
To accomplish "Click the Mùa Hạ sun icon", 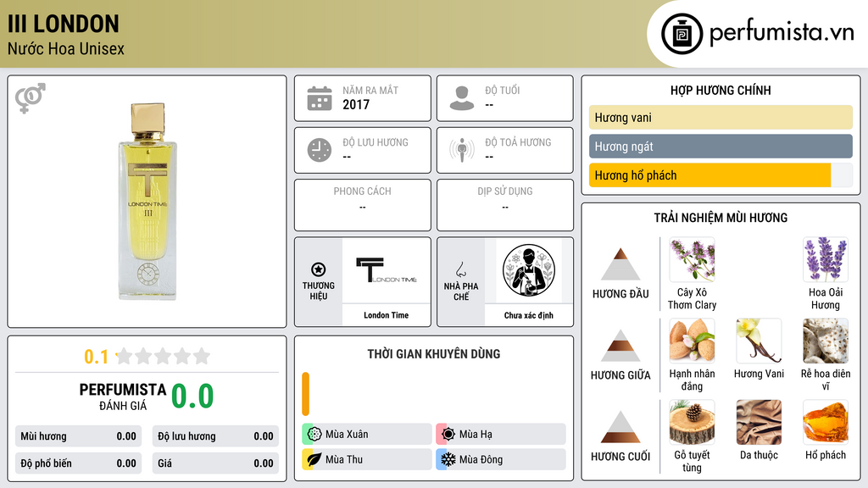I will pyautogui.click(x=448, y=435).
